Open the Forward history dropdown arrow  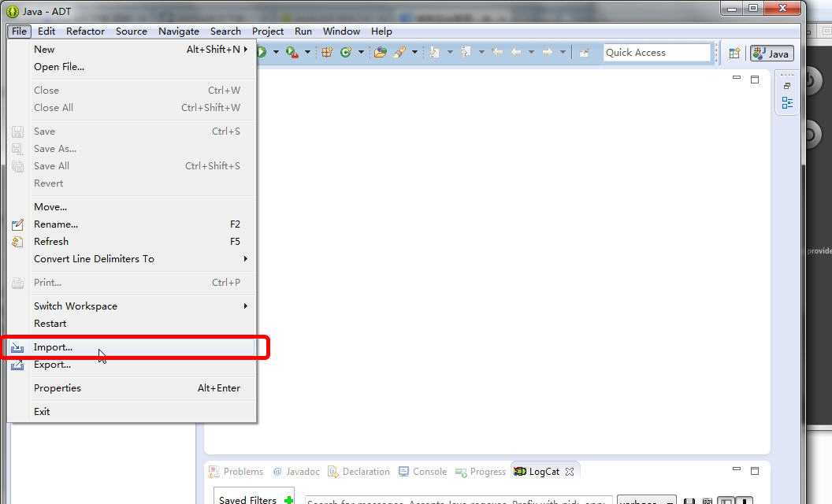pos(563,52)
